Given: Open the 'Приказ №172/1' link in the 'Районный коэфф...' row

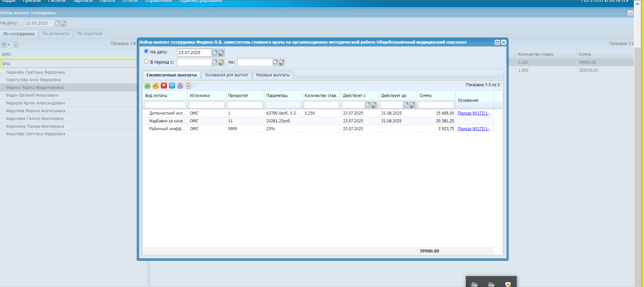Looking at the screenshot, I should (x=475, y=129).
